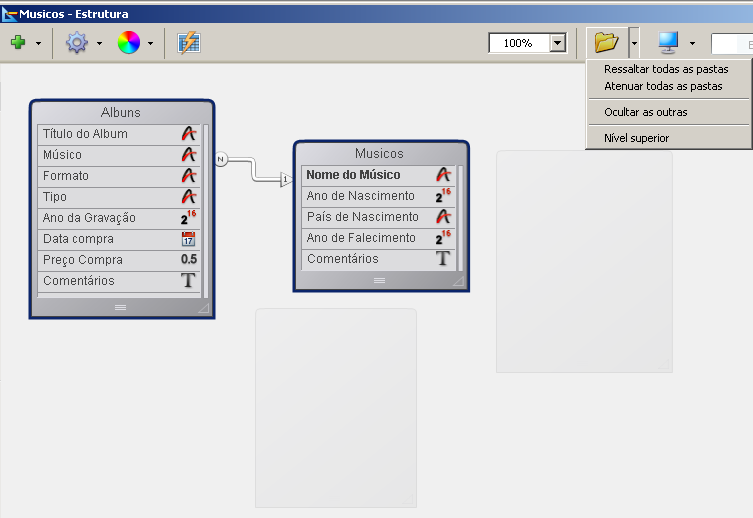Choose Ocultar as outras menu item
This screenshot has width=753, height=518.
click(645, 112)
